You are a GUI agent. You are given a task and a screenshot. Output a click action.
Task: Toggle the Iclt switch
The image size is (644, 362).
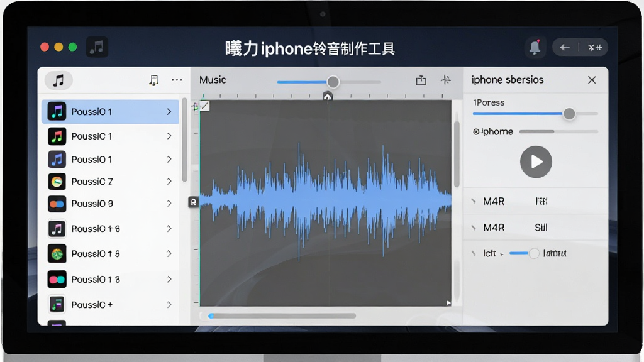(x=524, y=253)
